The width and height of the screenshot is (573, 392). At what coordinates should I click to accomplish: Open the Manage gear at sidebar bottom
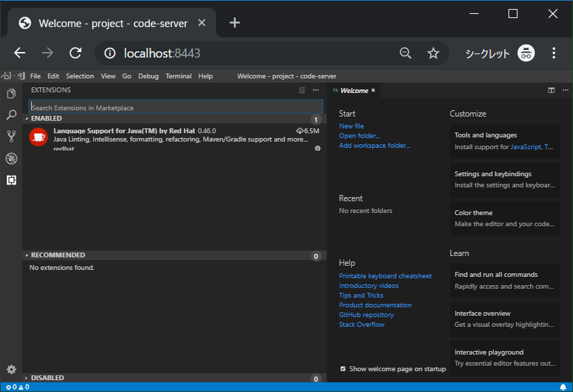coord(11,369)
